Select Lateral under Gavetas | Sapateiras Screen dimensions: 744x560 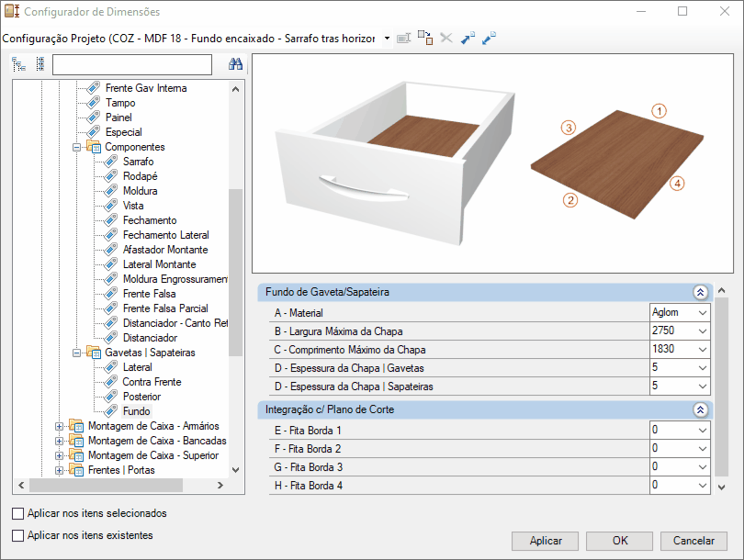pos(137,367)
